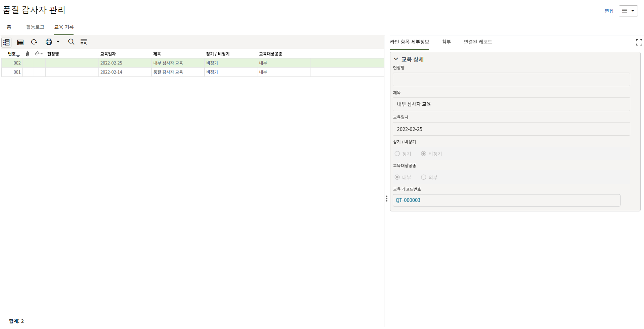
Task: Switch to the grid table view icon
Action: tap(20, 42)
